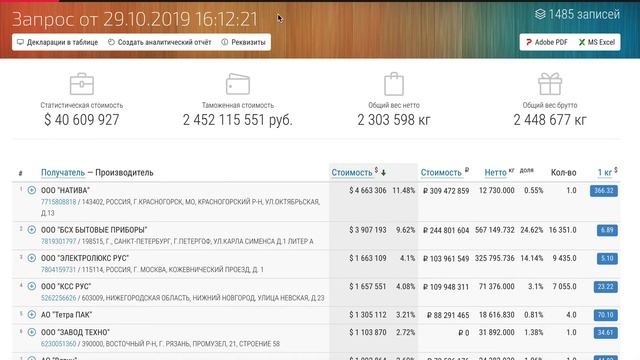Sort by Получатель column
This screenshot has width=640, height=360.
click(63, 173)
